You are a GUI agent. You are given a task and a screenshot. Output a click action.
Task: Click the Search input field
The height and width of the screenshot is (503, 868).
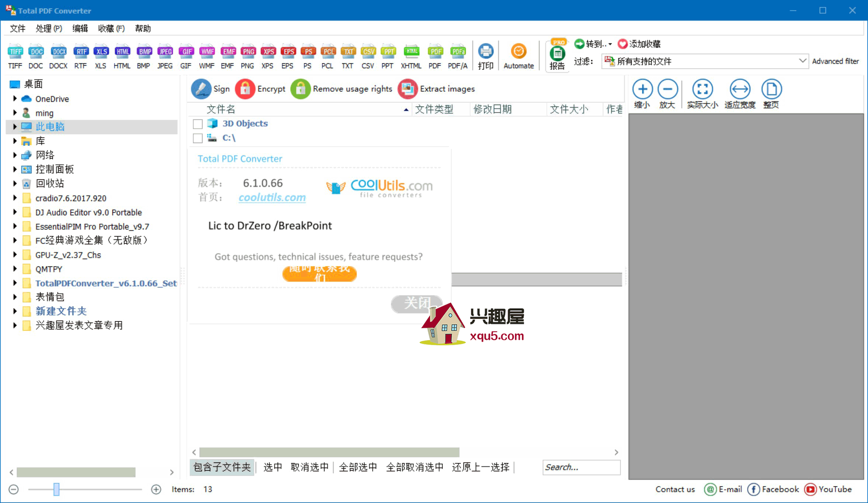pos(580,467)
